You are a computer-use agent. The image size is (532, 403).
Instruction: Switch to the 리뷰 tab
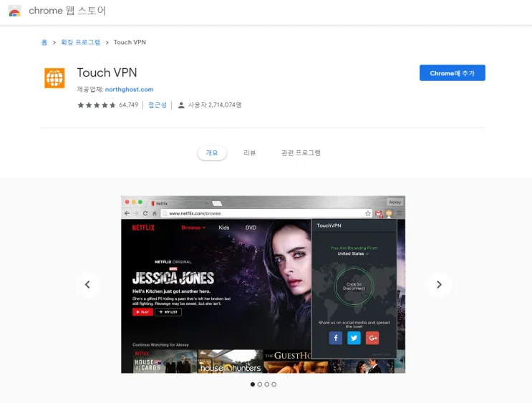[x=250, y=153]
